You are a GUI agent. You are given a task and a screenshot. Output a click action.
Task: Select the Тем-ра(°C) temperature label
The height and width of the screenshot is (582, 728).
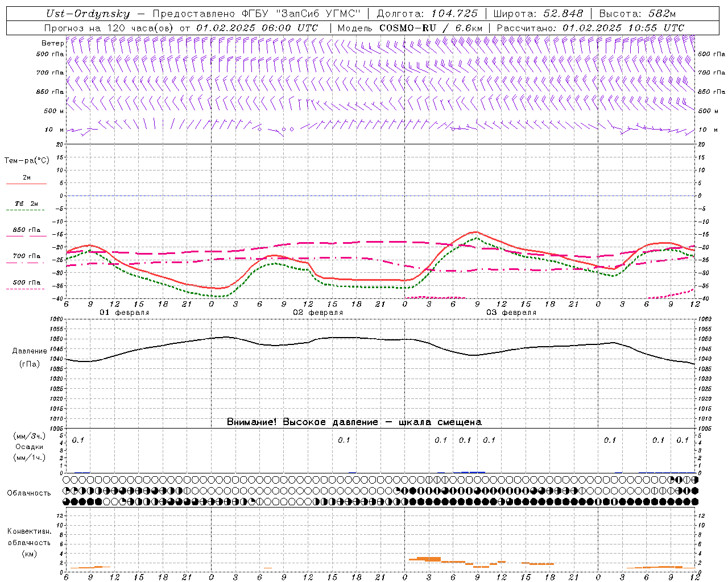point(27,161)
